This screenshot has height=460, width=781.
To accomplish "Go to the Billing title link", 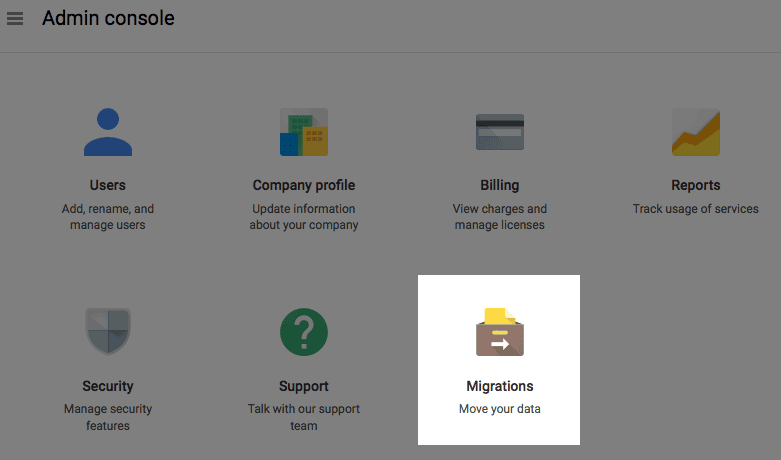I will (500, 185).
